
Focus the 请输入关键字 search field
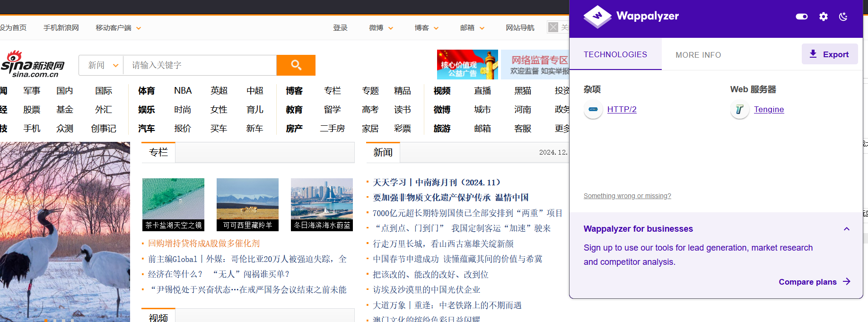[200, 65]
